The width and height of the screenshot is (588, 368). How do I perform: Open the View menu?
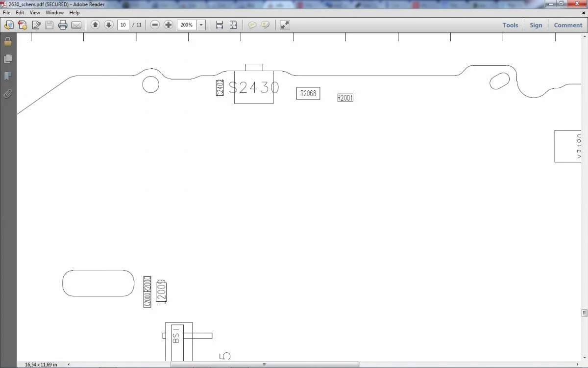pos(35,12)
